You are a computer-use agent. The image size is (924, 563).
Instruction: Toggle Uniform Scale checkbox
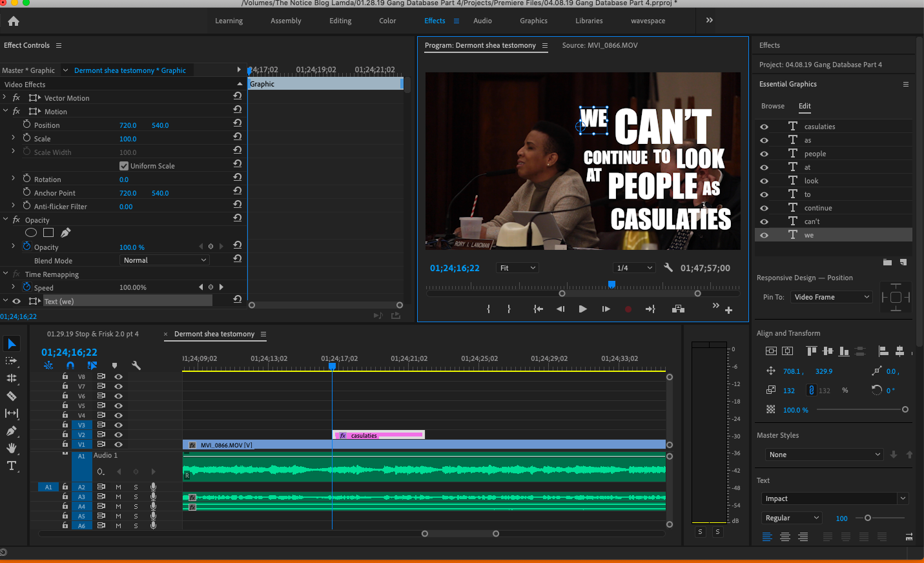pyautogui.click(x=124, y=166)
